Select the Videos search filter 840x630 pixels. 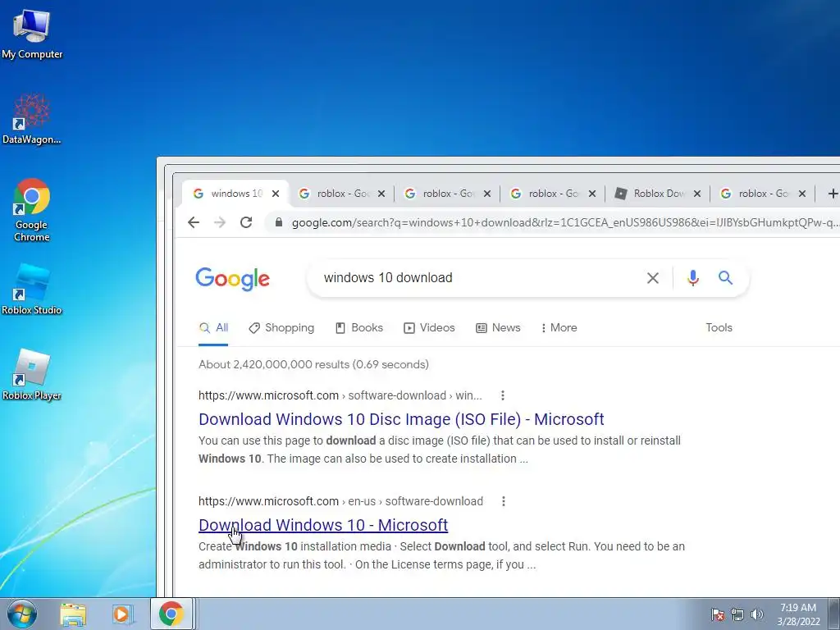click(429, 328)
